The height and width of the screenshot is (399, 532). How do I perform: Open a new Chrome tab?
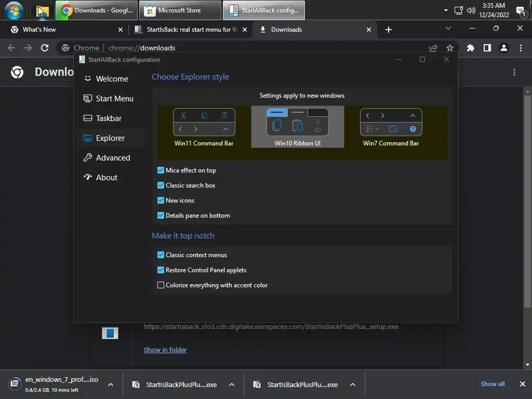click(x=389, y=30)
